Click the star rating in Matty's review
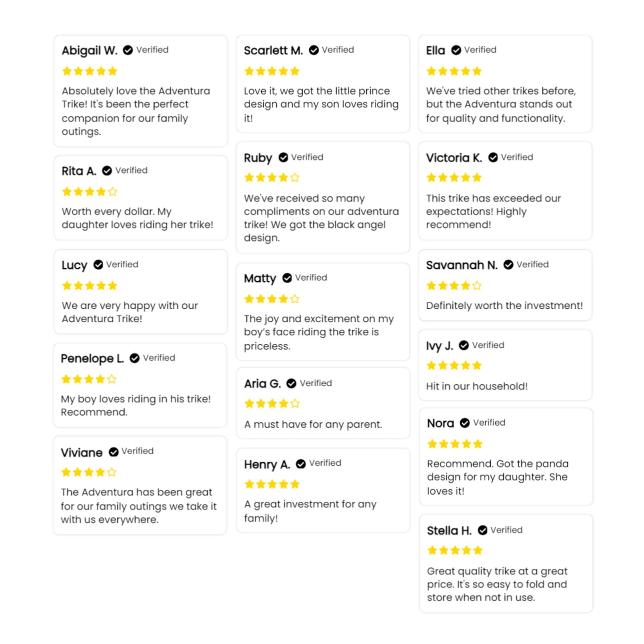 272,299
